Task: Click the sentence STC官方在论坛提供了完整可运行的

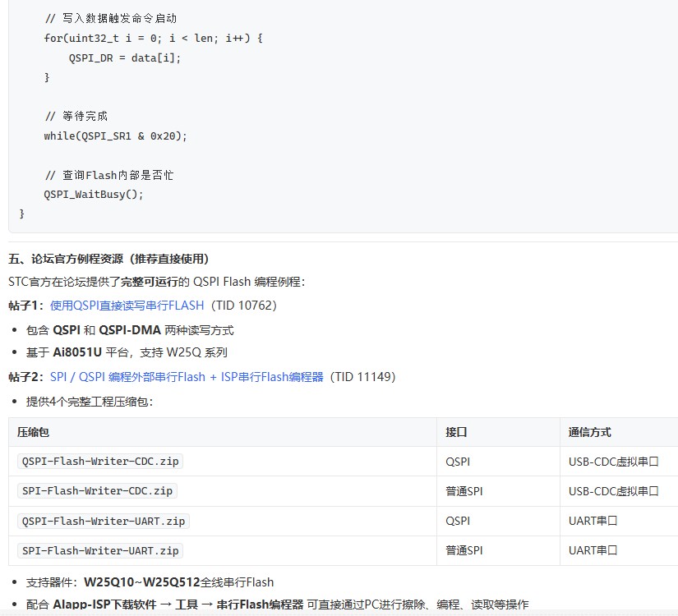Action: click(x=156, y=282)
